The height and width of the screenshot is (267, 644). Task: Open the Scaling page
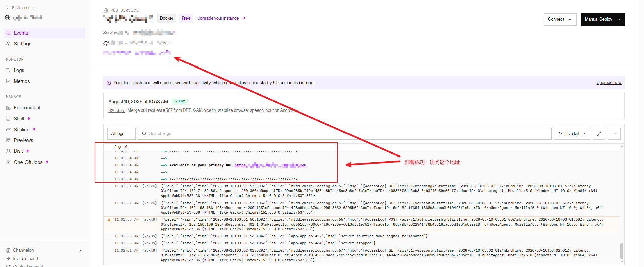coord(21,130)
